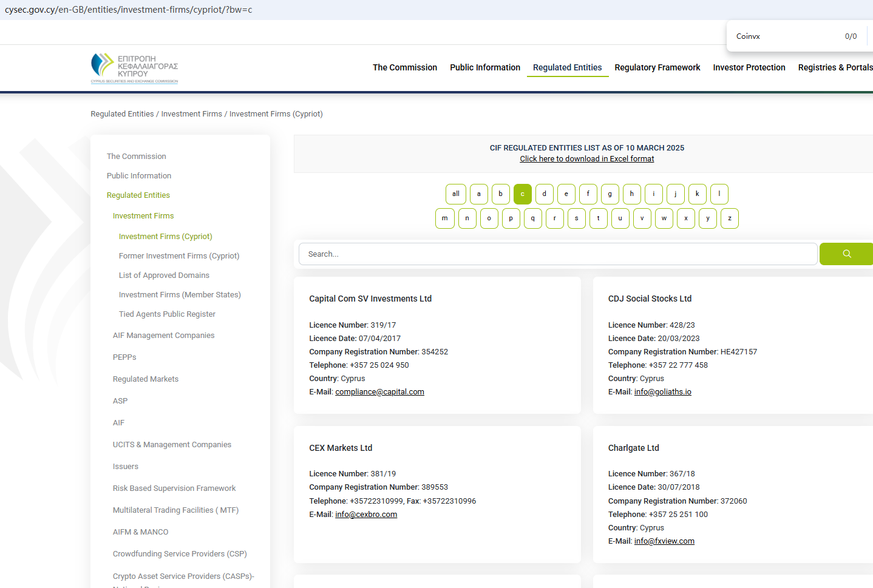Filter entities by 'all' letters

(x=456, y=194)
